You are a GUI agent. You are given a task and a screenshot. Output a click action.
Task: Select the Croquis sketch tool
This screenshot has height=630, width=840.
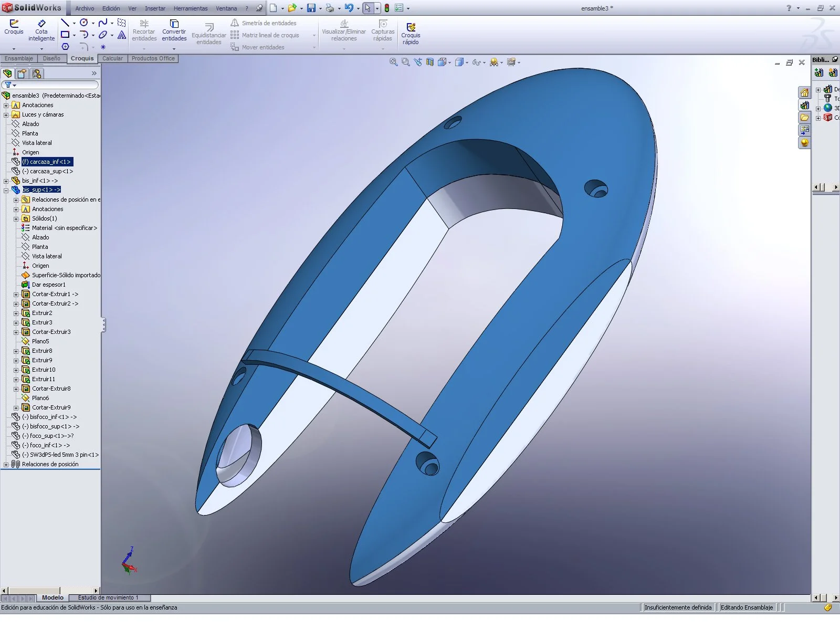14,27
